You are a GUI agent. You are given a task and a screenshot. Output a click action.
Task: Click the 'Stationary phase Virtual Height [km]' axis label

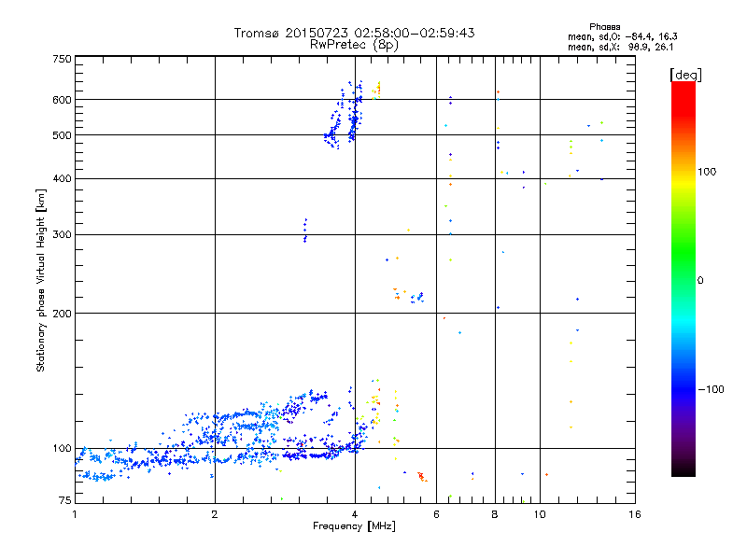click(40, 281)
